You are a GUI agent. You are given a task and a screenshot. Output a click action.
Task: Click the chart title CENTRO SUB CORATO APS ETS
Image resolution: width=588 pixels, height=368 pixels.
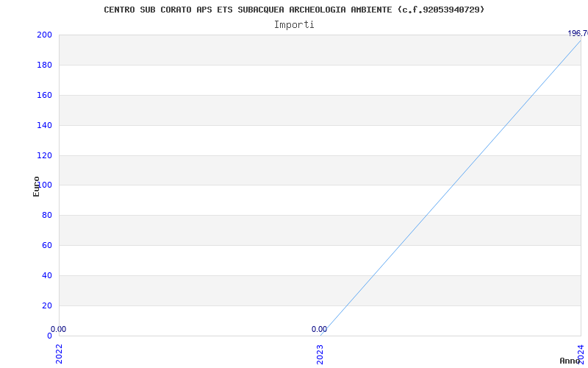coord(294,10)
